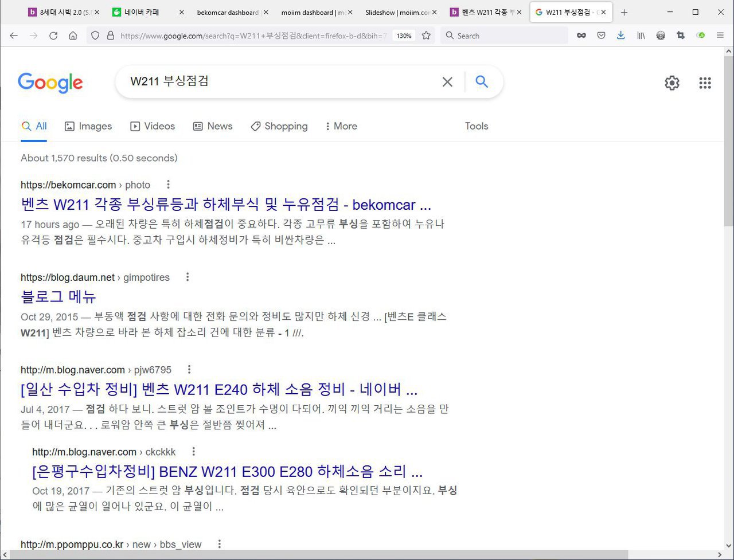Switch to the 8세대 시빅 2.0 browser tab
Screen dimensions: 734x560
tap(63, 12)
